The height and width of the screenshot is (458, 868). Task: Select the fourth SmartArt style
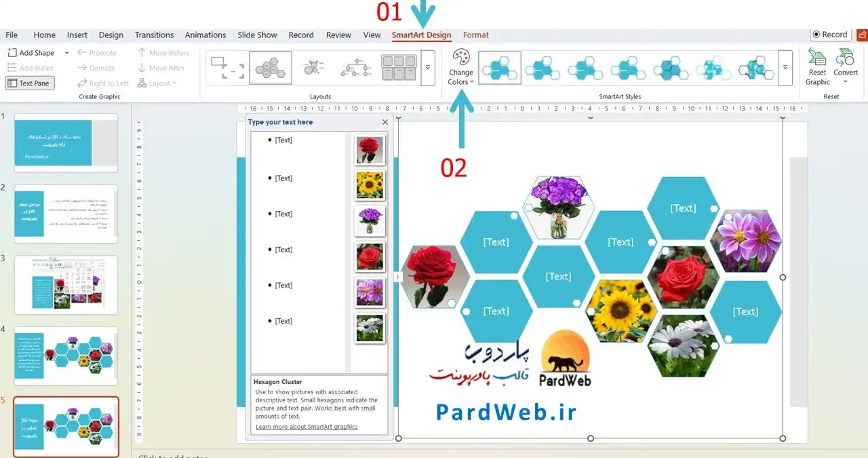click(628, 68)
